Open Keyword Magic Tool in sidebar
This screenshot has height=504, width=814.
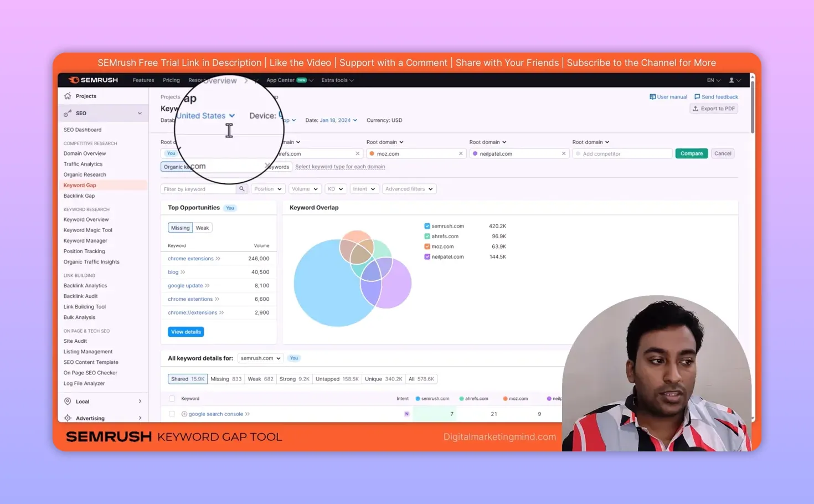tap(87, 230)
